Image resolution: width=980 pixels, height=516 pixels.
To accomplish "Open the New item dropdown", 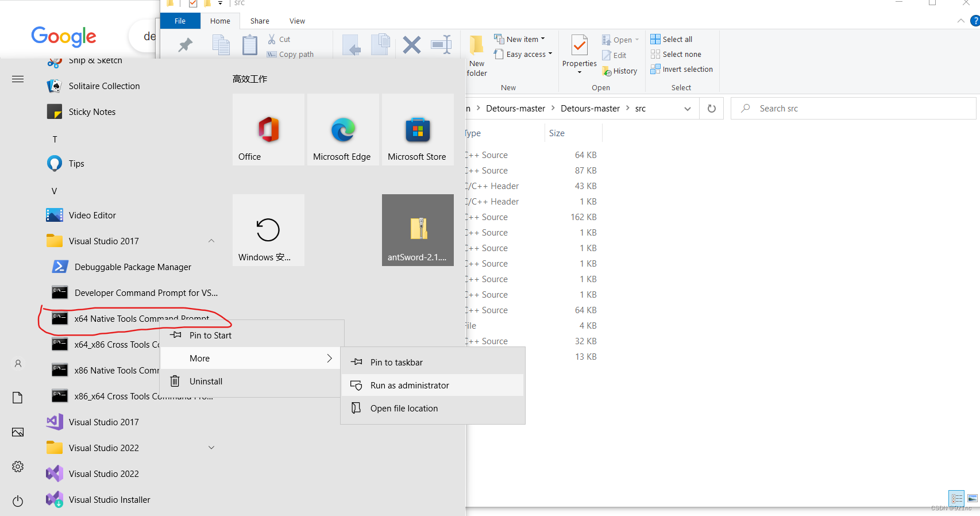I will [520, 39].
